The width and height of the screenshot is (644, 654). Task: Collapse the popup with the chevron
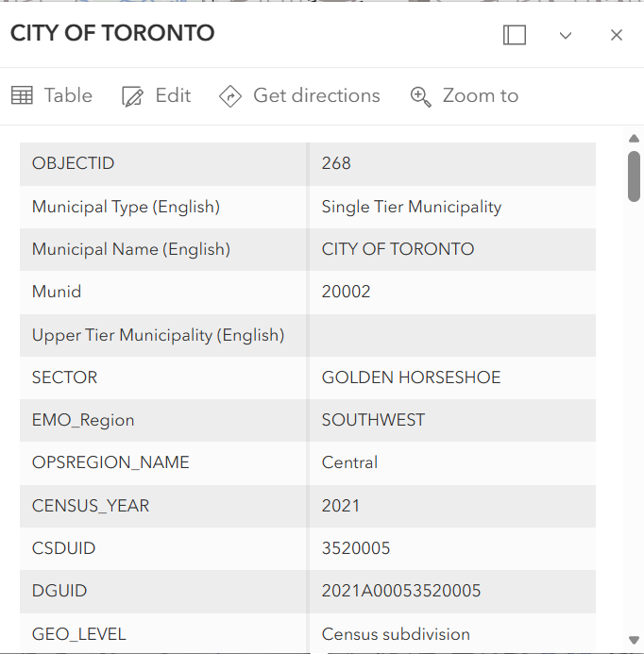click(x=566, y=36)
